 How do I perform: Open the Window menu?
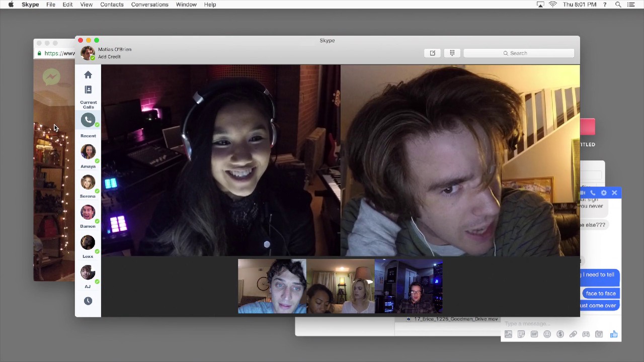coord(186,5)
